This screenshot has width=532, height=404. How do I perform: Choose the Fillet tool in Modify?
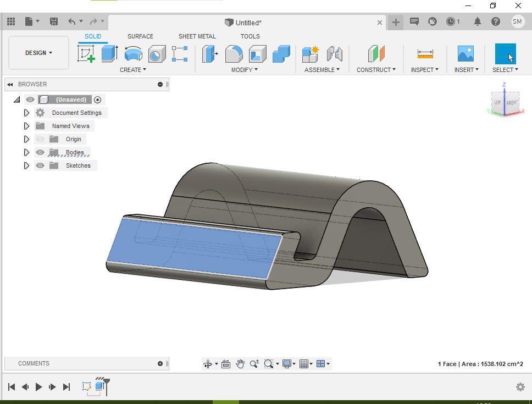tap(234, 54)
